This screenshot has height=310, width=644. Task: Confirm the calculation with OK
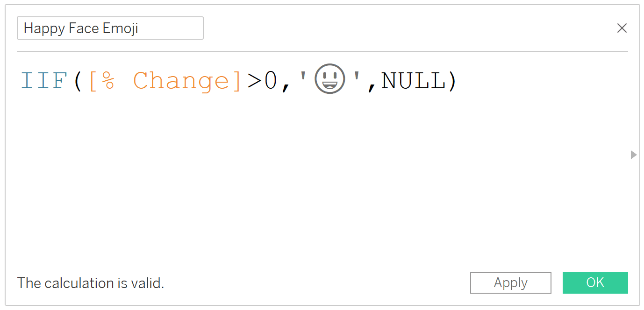click(x=595, y=283)
